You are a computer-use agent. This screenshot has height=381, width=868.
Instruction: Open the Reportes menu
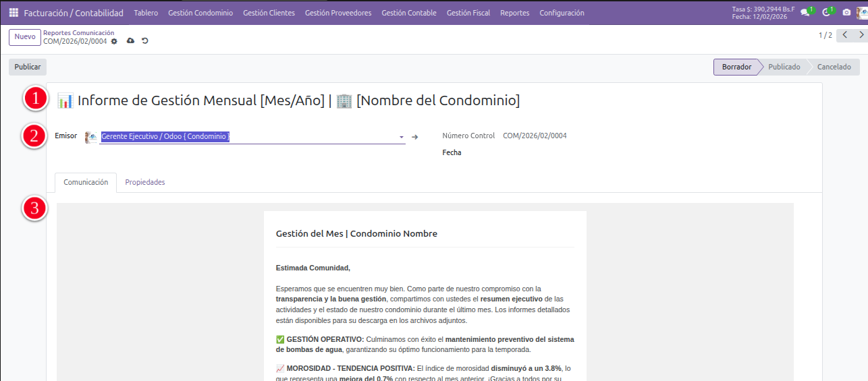coord(514,13)
